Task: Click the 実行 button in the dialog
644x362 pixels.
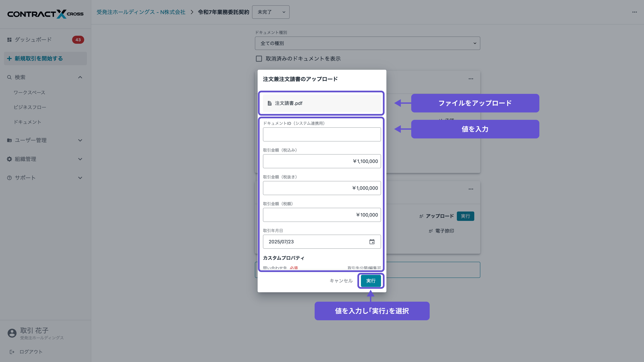Action: click(371, 281)
